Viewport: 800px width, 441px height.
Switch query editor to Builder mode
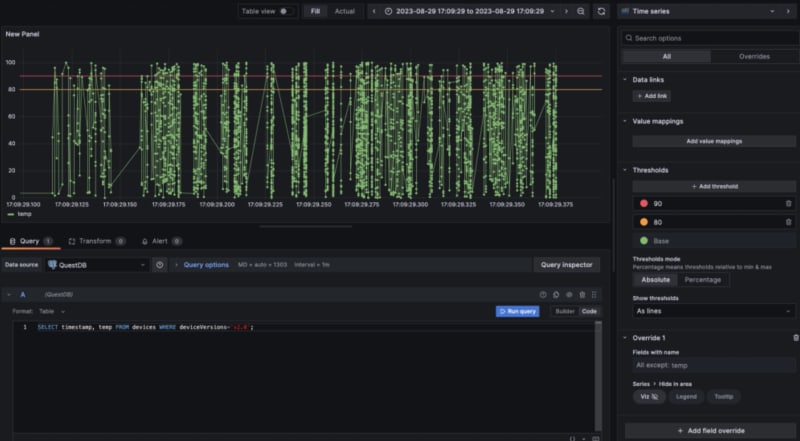click(565, 311)
